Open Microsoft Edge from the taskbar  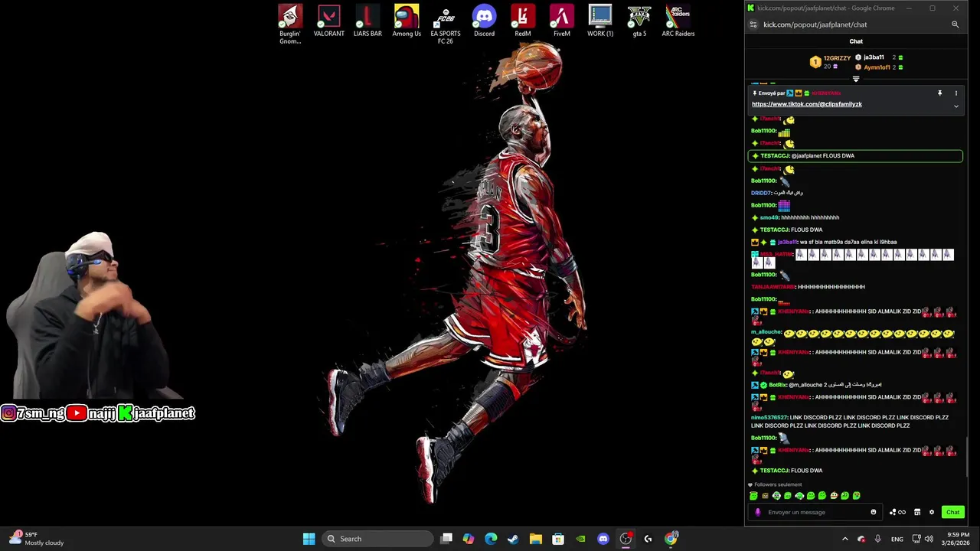pos(491,539)
